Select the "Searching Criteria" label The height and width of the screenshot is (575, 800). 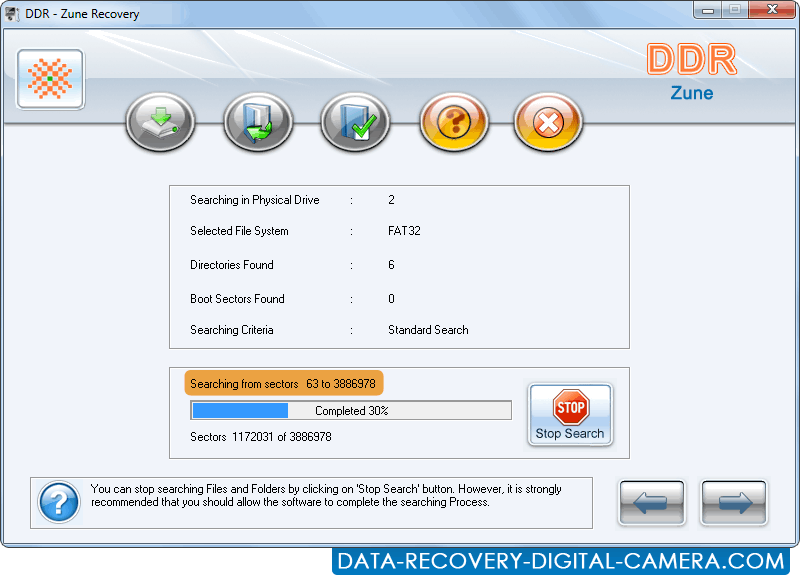point(232,330)
